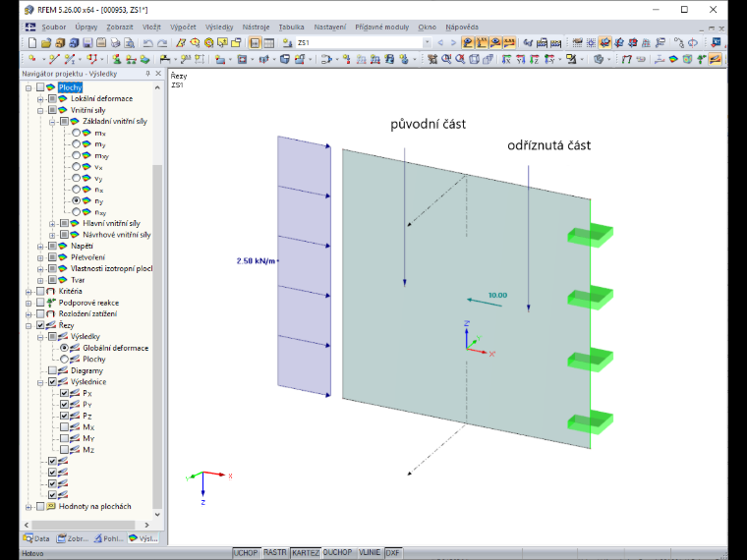Toggle KARTEZ in status bar
This screenshot has height=560, width=747.
pos(306,552)
